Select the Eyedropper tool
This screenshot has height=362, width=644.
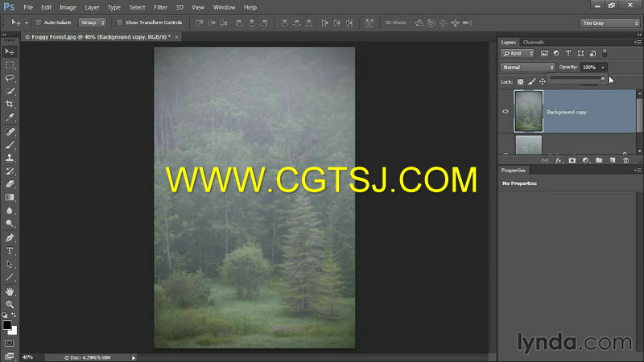(10, 117)
